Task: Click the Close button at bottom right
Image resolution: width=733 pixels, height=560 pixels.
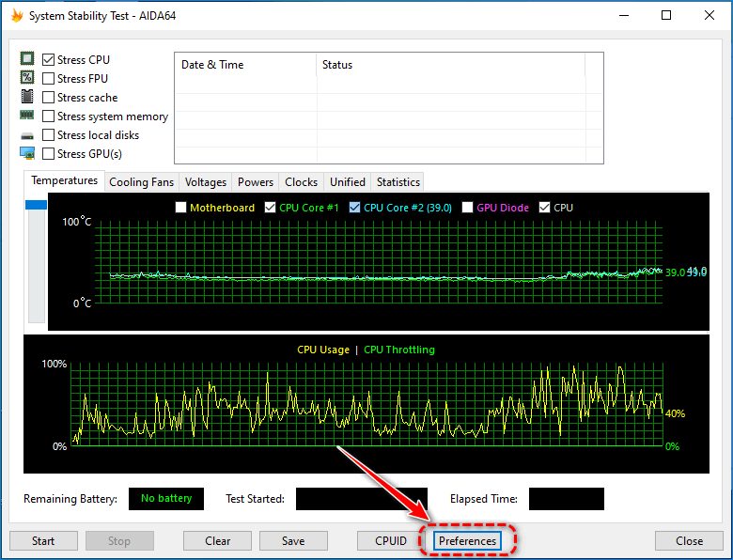Action: click(689, 541)
